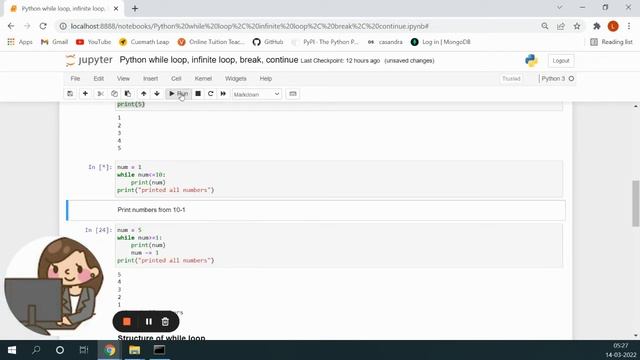This screenshot has width=640, height=360.
Task: Click the Python 3 kernel indicator circle
Action: (x=571, y=78)
